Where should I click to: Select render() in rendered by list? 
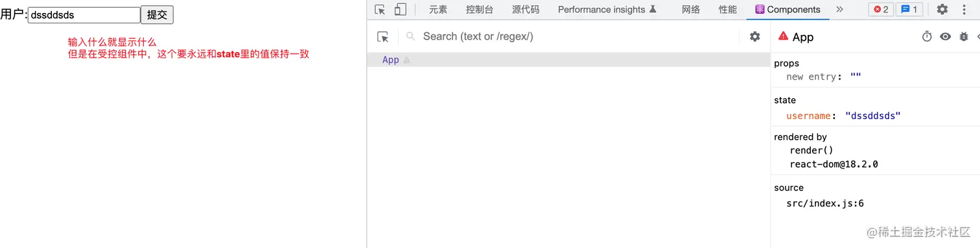tap(811, 150)
